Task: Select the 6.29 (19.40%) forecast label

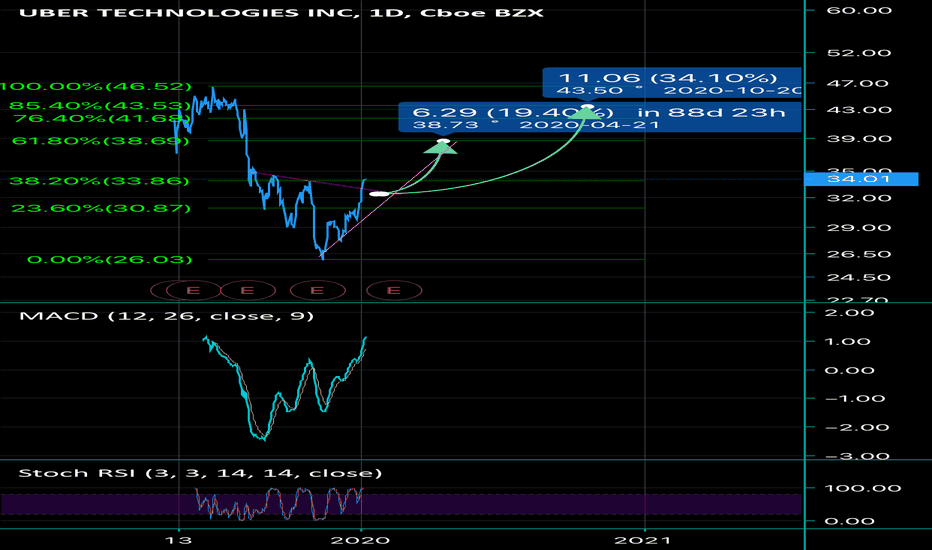Action: [x=599, y=117]
